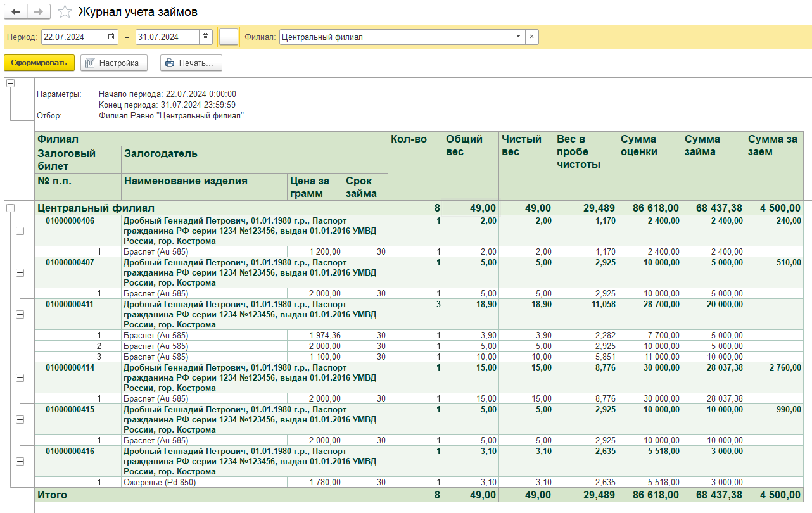Click the Печать... button
The width and height of the screenshot is (812, 513).
pos(191,63)
